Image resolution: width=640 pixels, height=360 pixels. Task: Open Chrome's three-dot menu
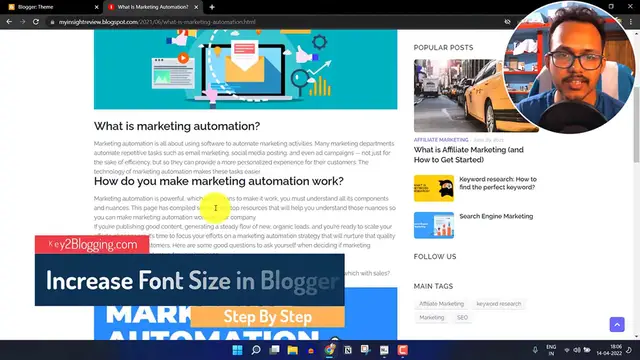631,22
